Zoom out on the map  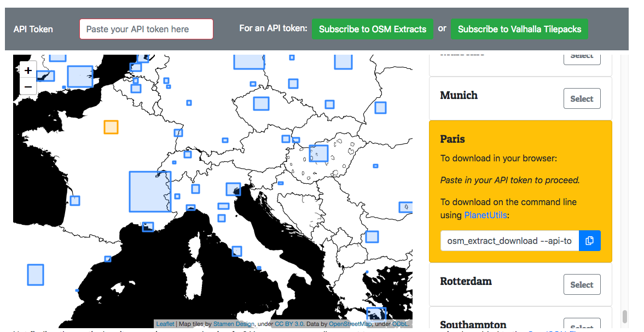point(28,86)
